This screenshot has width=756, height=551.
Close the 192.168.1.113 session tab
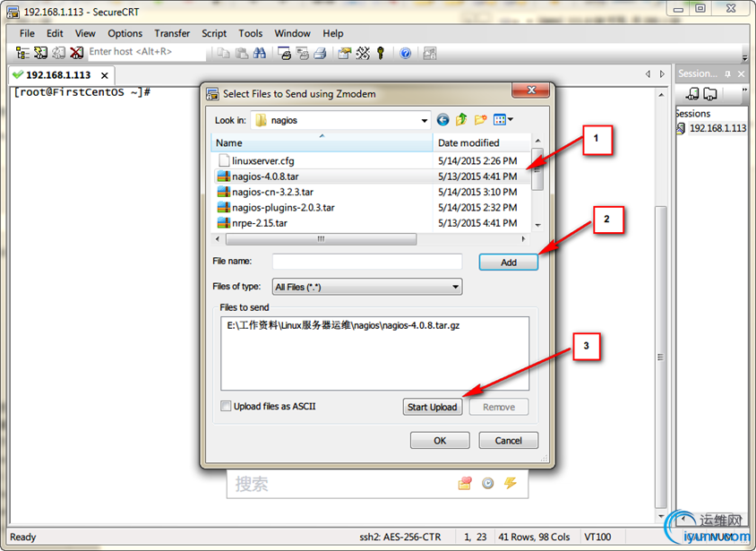(104, 75)
